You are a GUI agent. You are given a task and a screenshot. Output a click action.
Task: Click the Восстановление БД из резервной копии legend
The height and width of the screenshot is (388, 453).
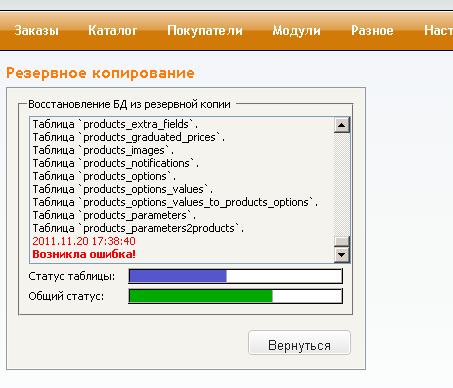coord(129,104)
